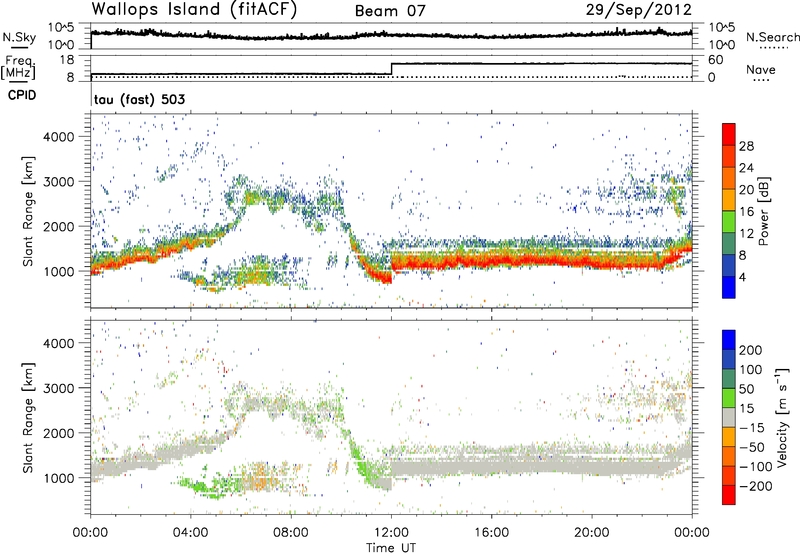Image resolution: width=800 pixels, height=554 pixels.
Task: Click the 60 tick on Nave axis
Action: (x=716, y=60)
